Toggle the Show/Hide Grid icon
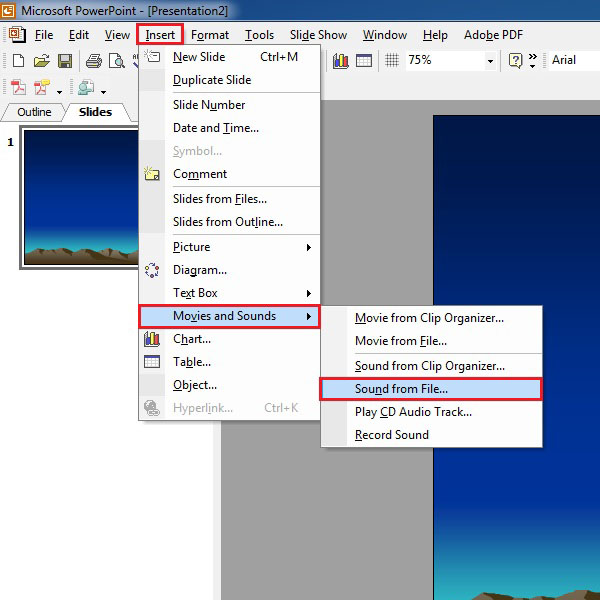 coord(392,60)
